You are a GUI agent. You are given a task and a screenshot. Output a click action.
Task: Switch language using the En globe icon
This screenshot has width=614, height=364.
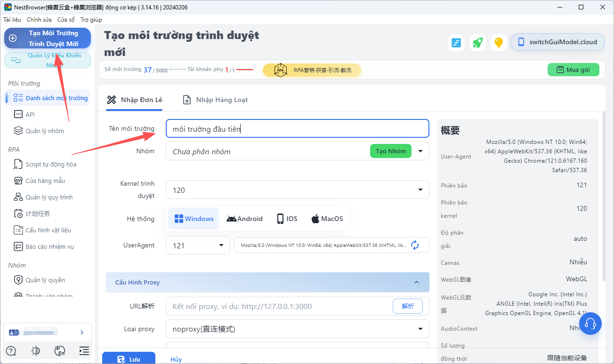pos(60,351)
